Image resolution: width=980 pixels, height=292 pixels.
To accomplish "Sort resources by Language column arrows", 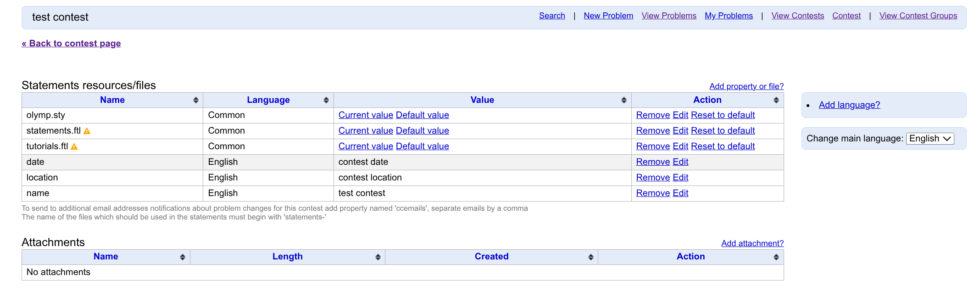I will point(326,100).
